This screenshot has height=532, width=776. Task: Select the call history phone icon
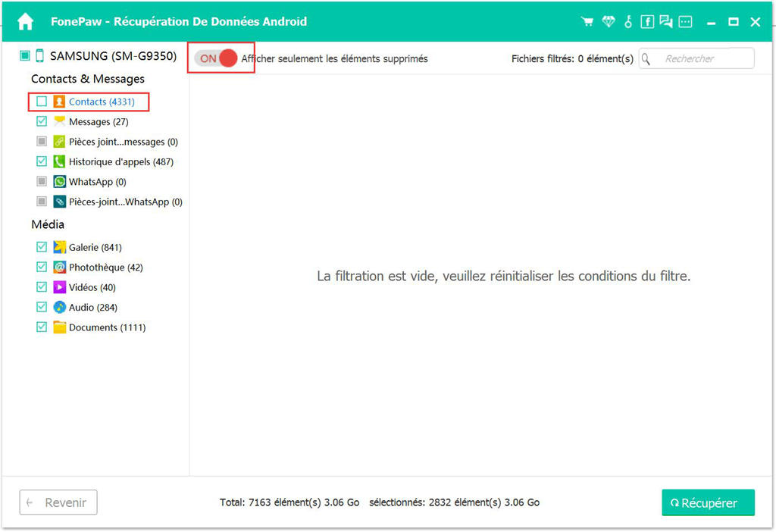(59, 161)
